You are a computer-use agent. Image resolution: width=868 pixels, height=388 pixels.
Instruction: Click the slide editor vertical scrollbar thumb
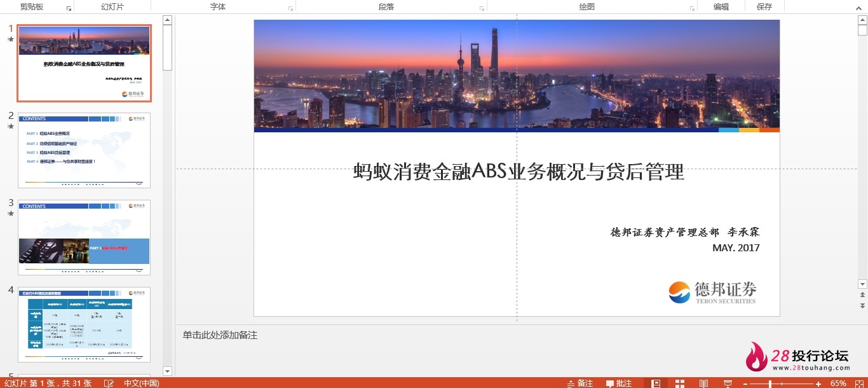862,30
